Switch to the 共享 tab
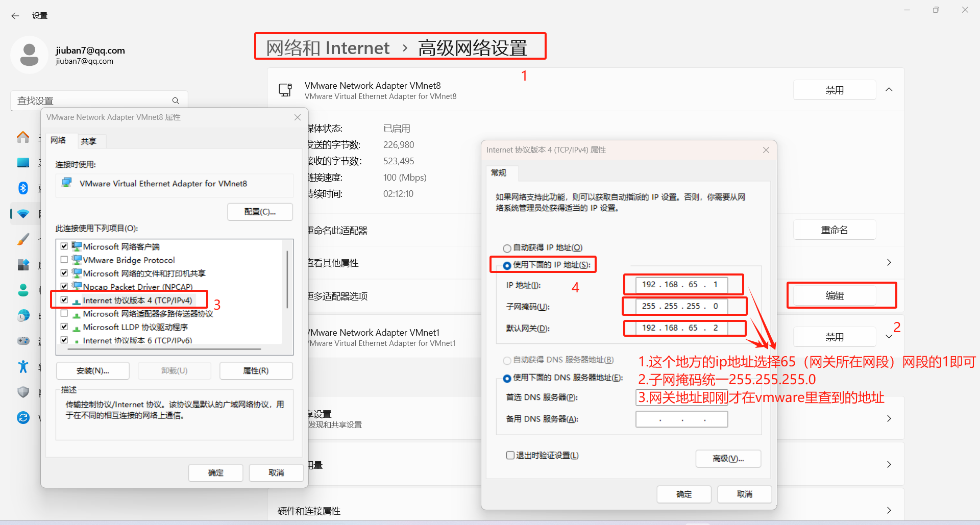 [89, 141]
